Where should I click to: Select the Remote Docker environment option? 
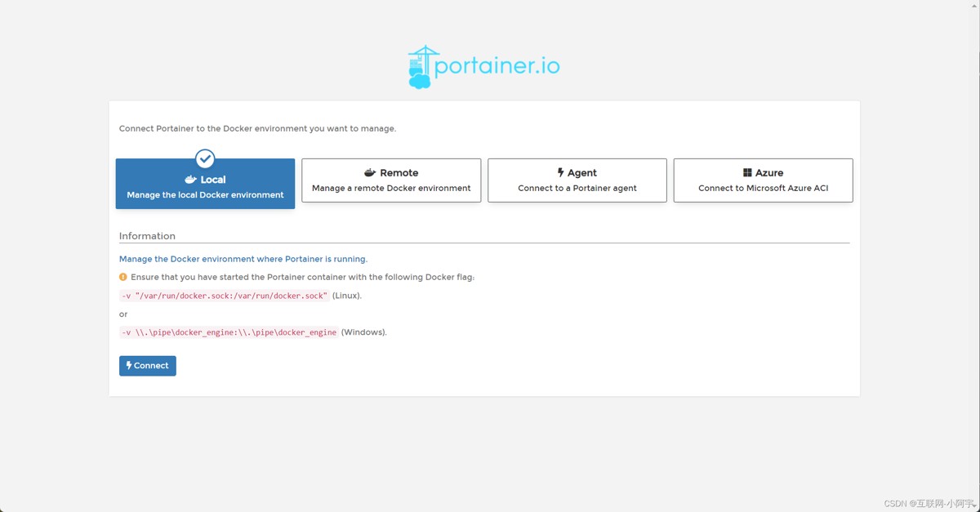coord(391,180)
